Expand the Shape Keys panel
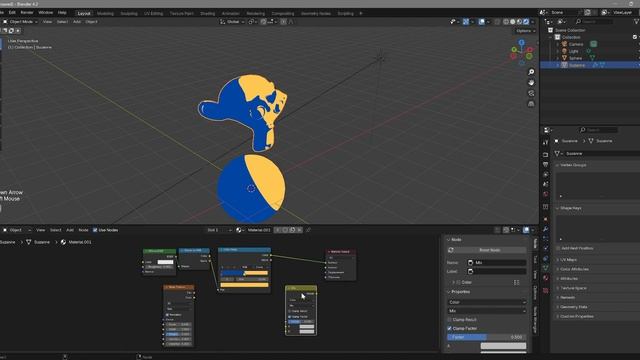 (x=571, y=208)
